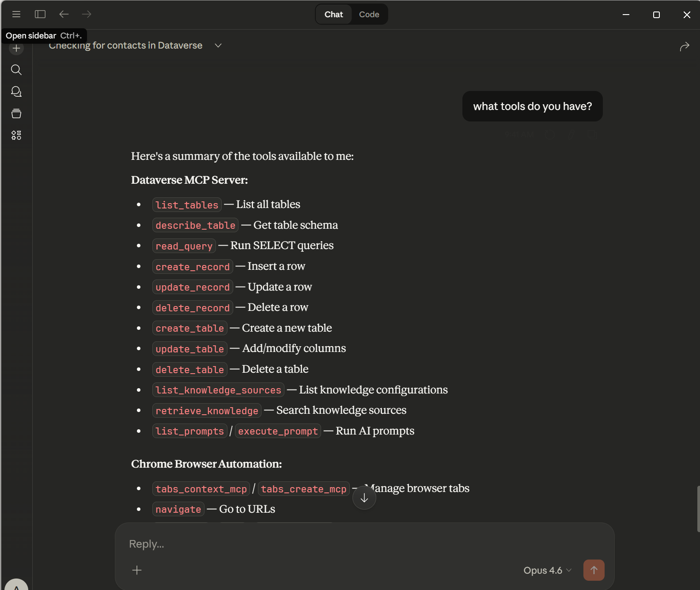Viewport: 700px width, 590px height.
Task: Click the "what tools do you have?" message bubble
Action: [532, 106]
